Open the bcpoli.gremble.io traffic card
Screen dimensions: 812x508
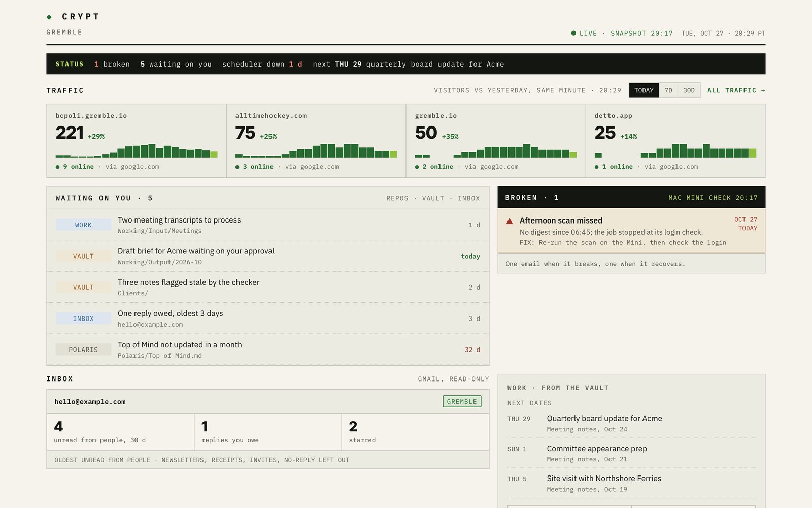point(137,141)
